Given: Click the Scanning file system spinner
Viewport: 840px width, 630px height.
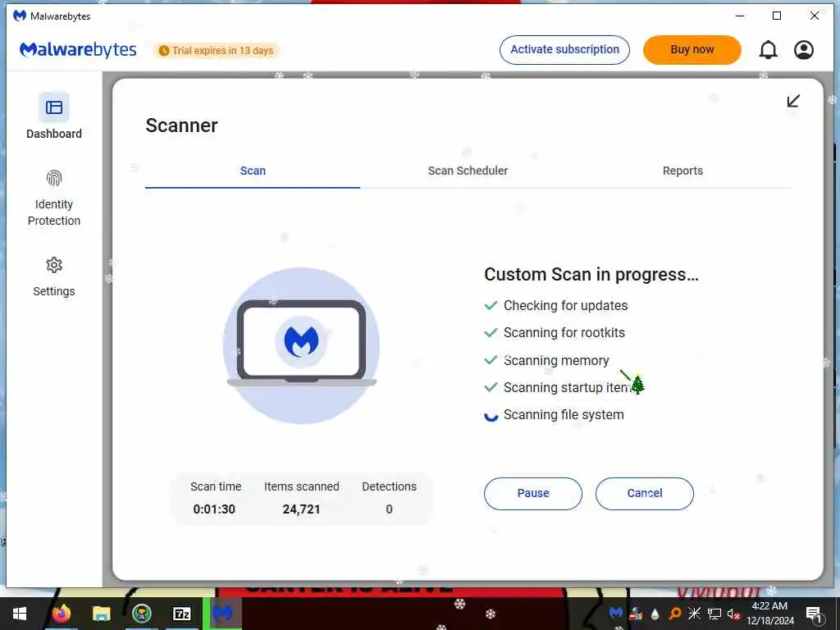Looking at the screenshot, I should click(491, 415).
